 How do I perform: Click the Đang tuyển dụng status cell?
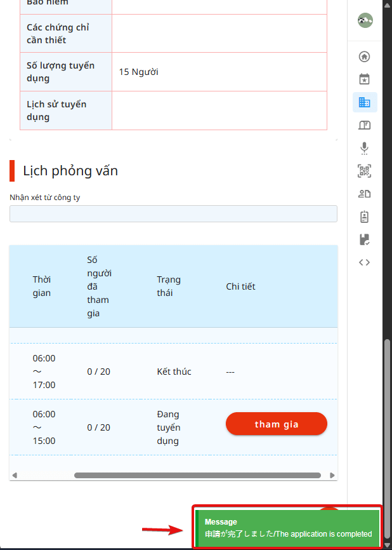[x=169, y=427]
